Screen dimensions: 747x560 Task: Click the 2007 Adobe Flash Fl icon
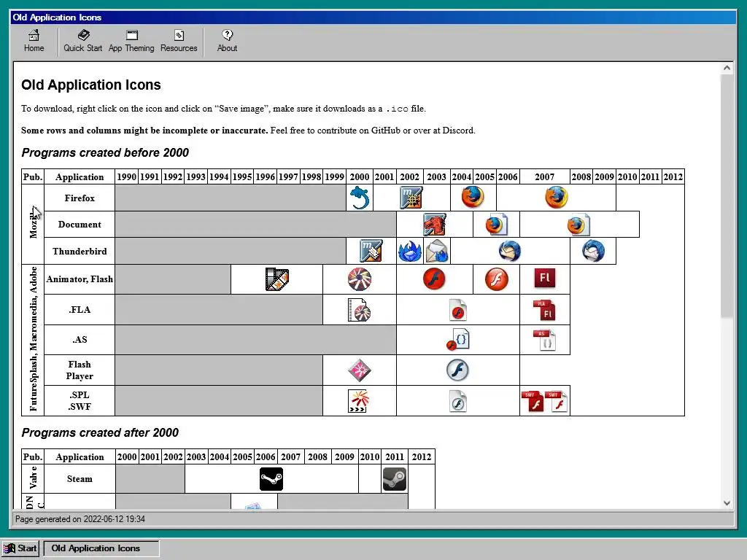tap(544, 279)
